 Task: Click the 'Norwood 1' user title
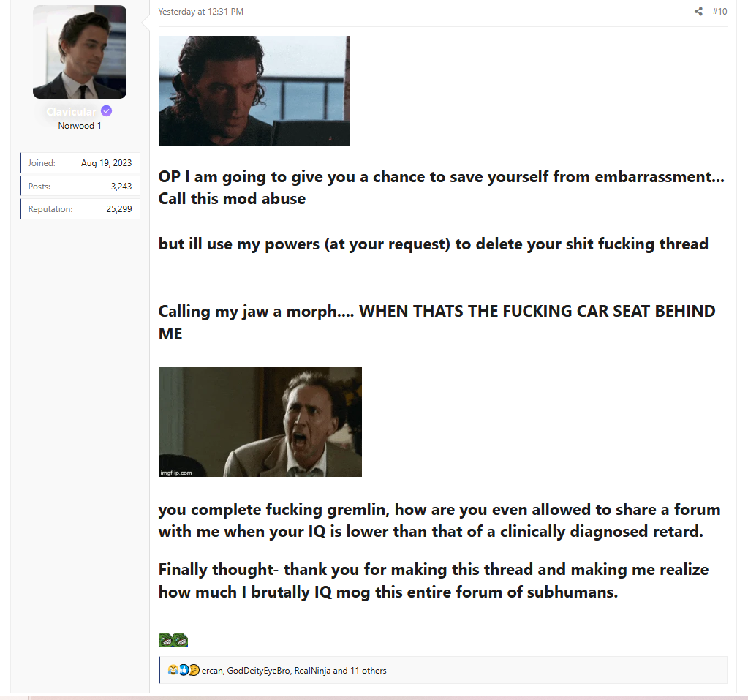[x=80, y=126]
